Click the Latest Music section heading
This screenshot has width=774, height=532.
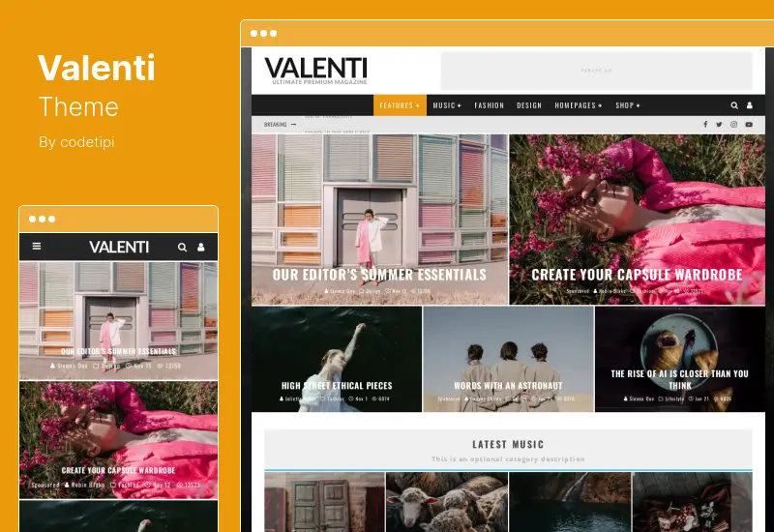coord(508,444)
